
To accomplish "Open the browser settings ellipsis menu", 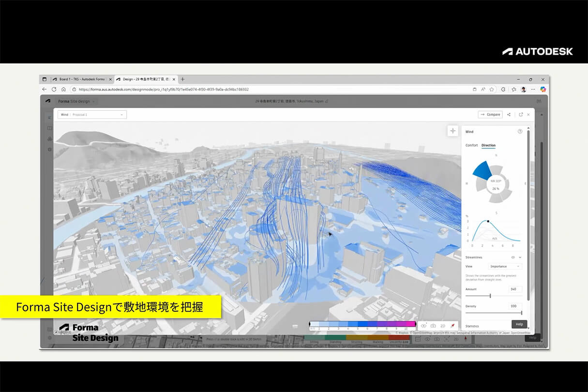I will pos(533,89).
